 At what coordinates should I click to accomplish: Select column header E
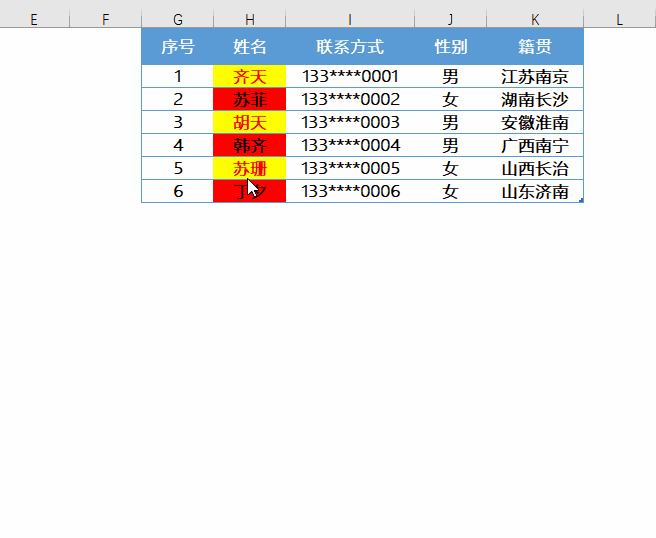(x=34, y=19)
